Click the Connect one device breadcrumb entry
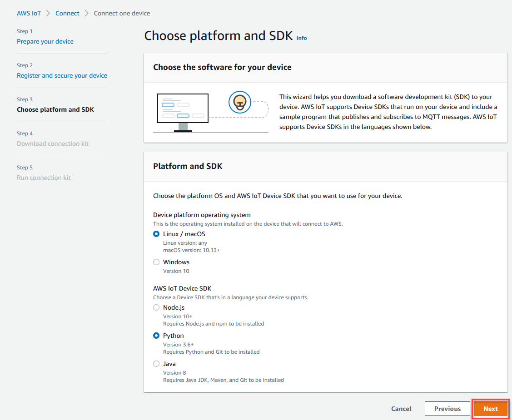The height and width of the screenshot is (420, 512). (122, 13)
